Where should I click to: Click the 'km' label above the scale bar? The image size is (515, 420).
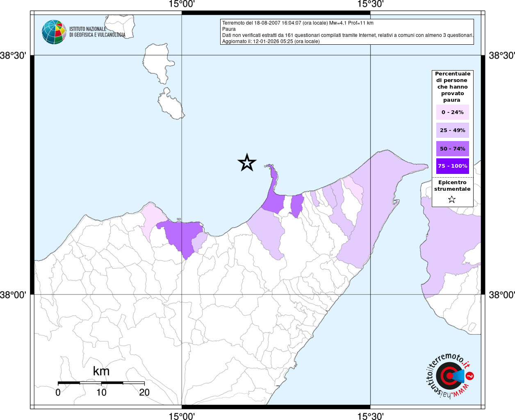(101, 371)
